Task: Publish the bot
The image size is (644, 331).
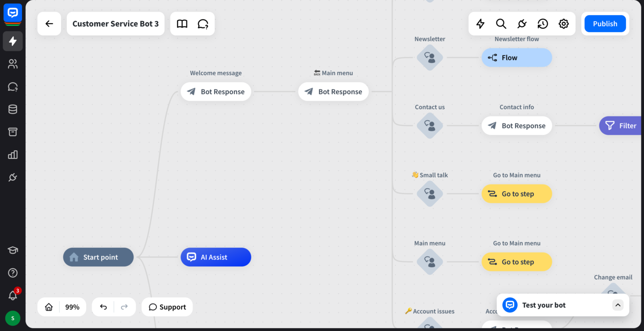Action: (x=605, y=24)
